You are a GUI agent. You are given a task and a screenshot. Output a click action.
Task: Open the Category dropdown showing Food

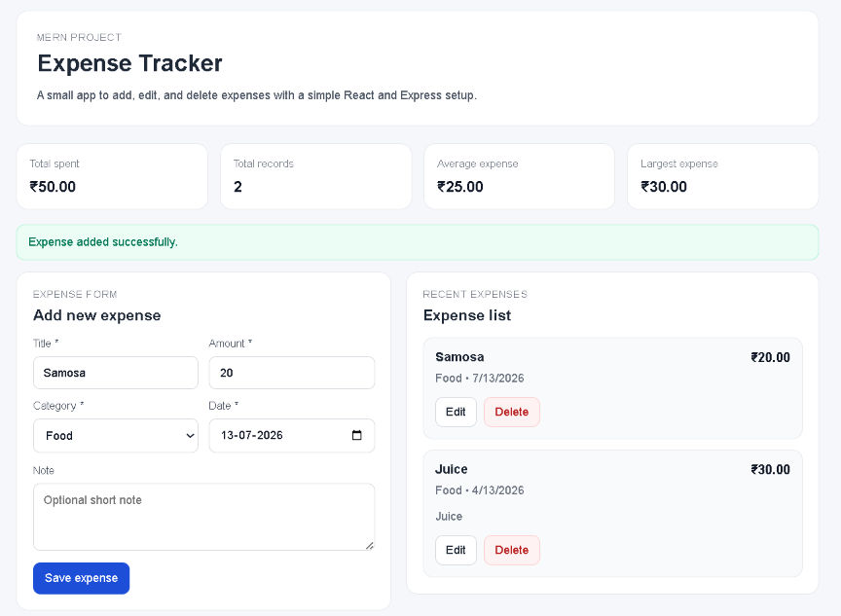coord(116,436)
